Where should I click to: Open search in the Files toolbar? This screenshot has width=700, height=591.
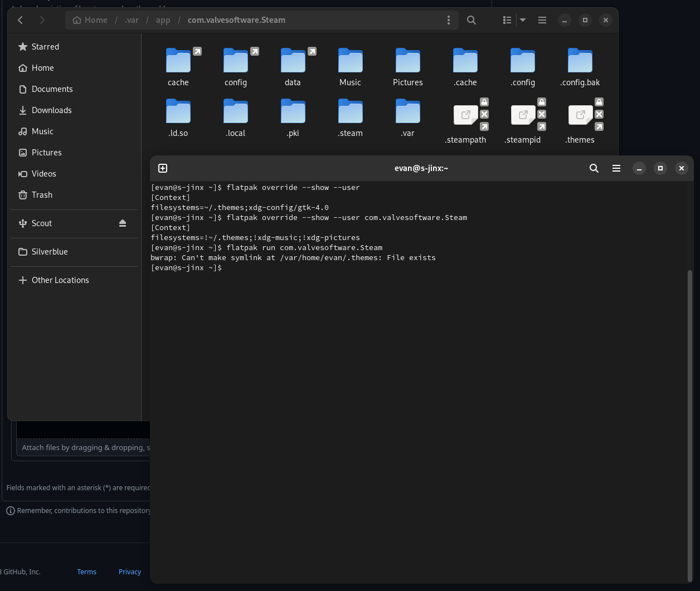click(471, 19)
